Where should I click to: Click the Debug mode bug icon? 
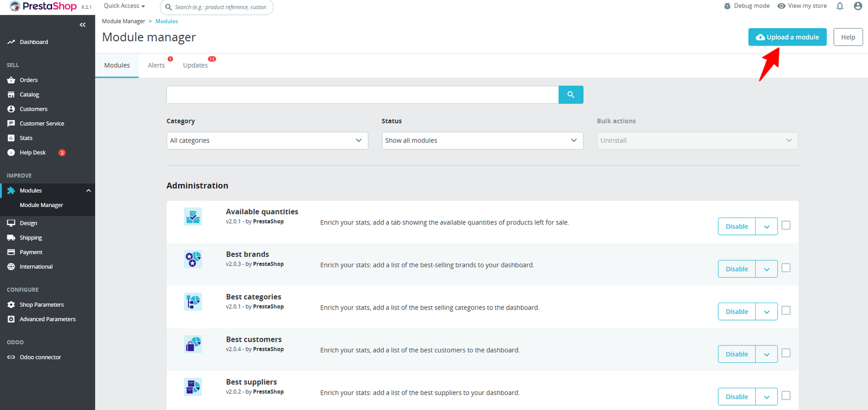(727, 6)
